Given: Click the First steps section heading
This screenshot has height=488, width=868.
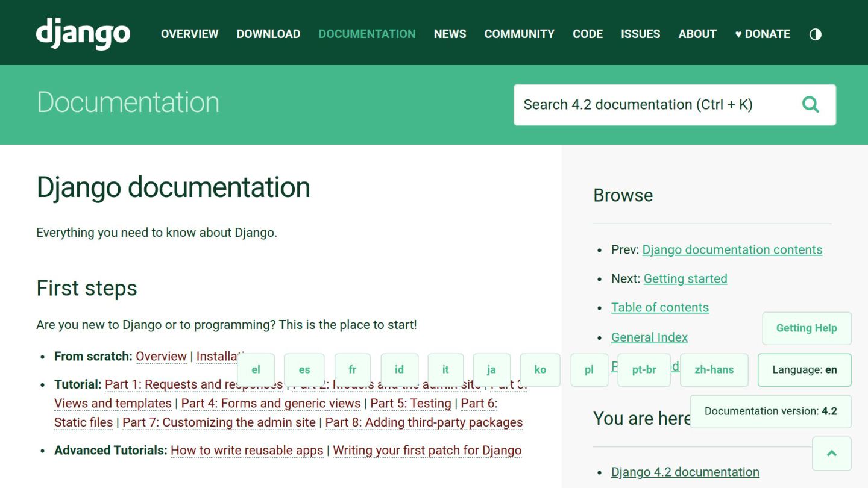Looking at the screenshot, I should [x=87, y=288].
